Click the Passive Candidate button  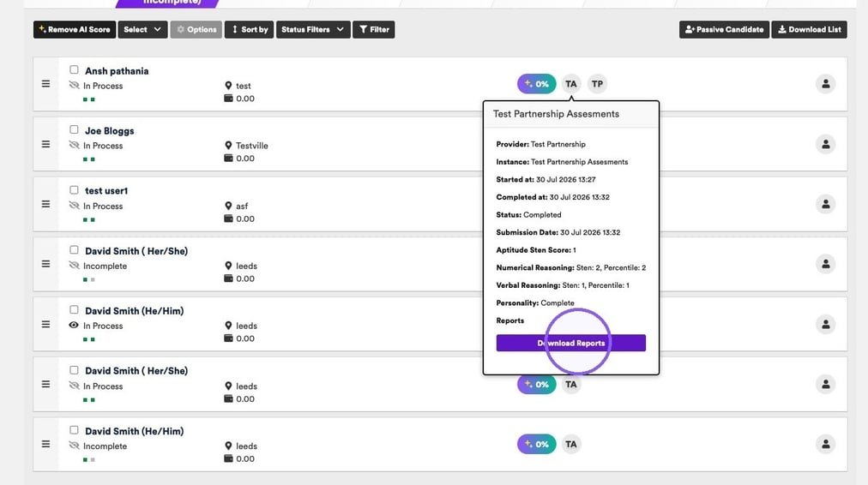724,29
